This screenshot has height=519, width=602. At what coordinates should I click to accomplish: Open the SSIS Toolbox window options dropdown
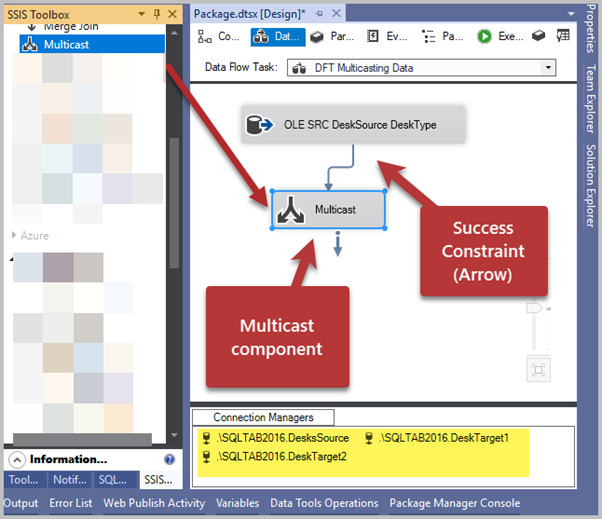(x=141, y=14)
